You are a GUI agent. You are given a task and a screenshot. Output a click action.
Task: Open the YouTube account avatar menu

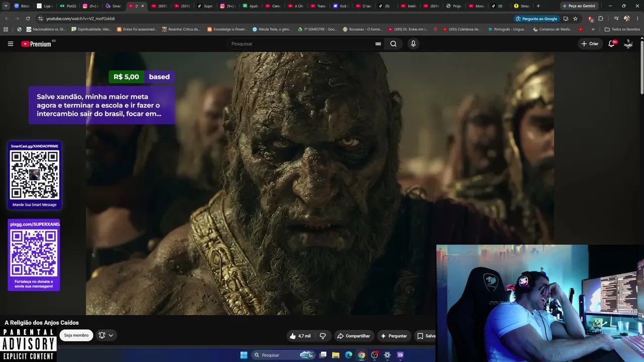[628, 44]
